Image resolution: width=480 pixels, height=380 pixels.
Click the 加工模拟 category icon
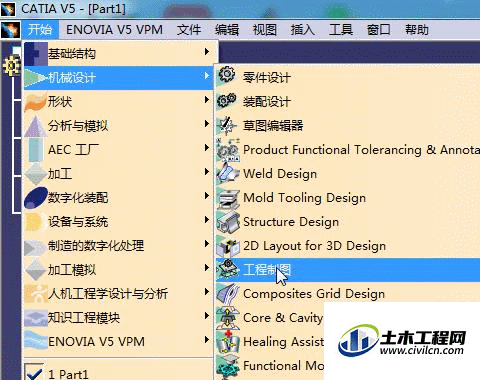[x=35, y=270]
